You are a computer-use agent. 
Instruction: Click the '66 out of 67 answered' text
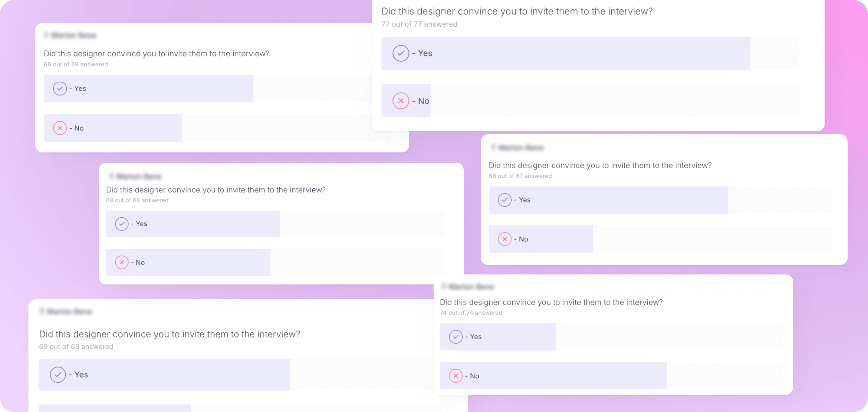coord(520,176)
